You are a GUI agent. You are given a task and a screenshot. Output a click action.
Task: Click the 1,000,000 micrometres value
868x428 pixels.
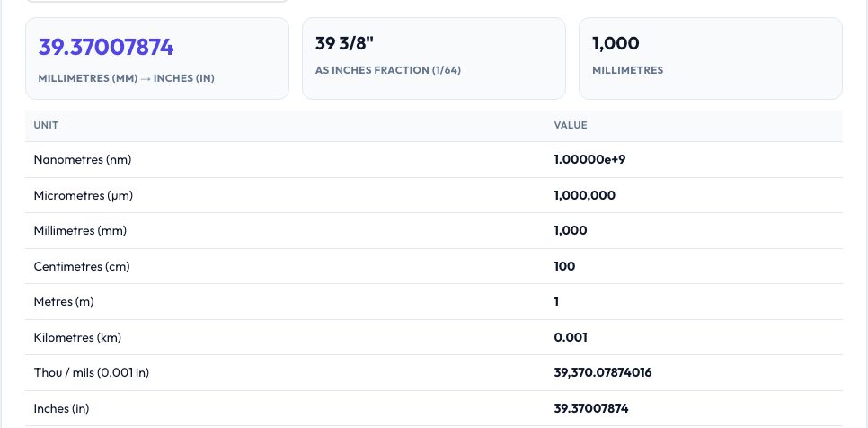pos(585,195)
